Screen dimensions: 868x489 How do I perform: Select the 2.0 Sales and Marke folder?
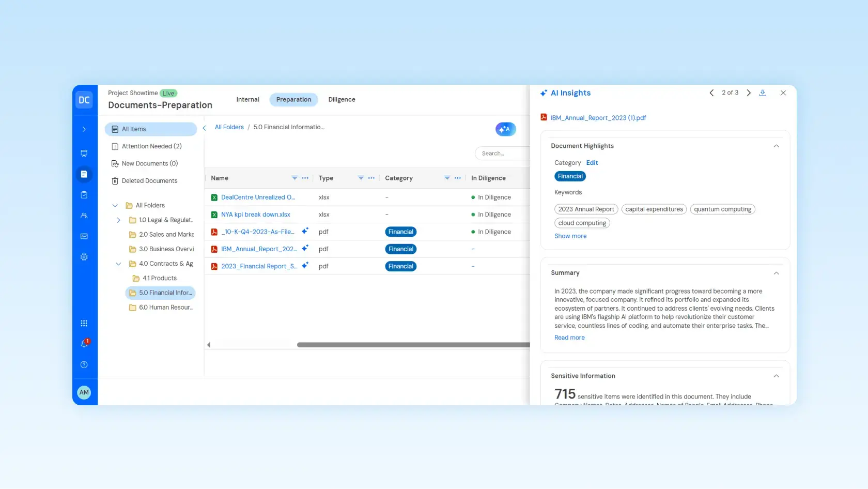tap(161, 235)
